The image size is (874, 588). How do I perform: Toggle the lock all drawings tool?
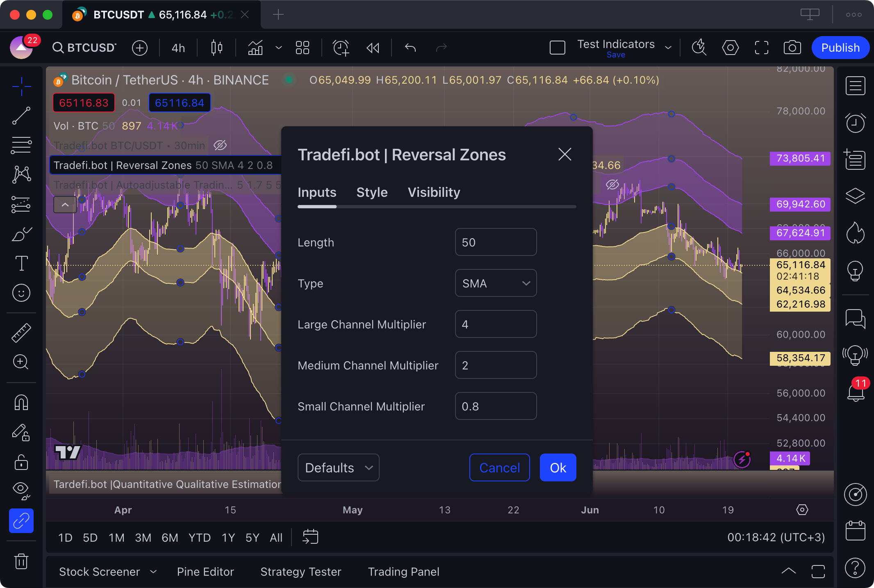(21, 462)
